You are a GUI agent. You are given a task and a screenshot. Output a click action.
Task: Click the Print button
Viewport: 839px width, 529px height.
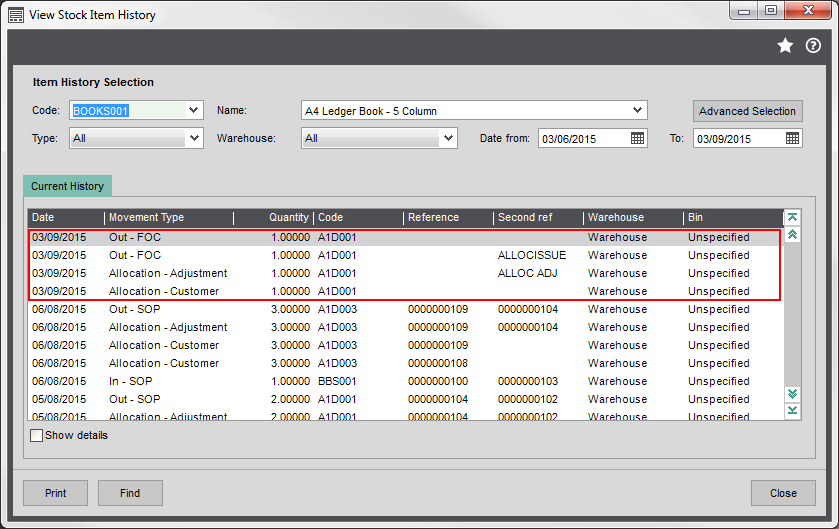(x=56, y=493)
